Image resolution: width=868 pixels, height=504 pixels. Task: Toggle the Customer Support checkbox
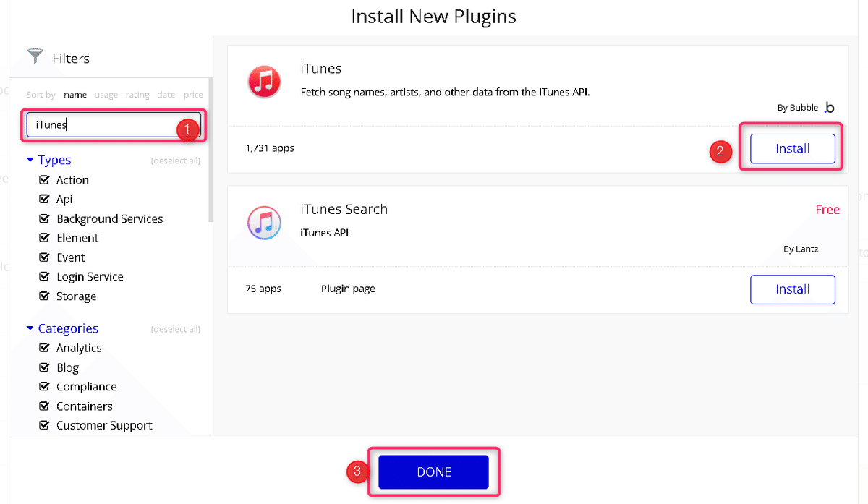click(x=44, y=425)
